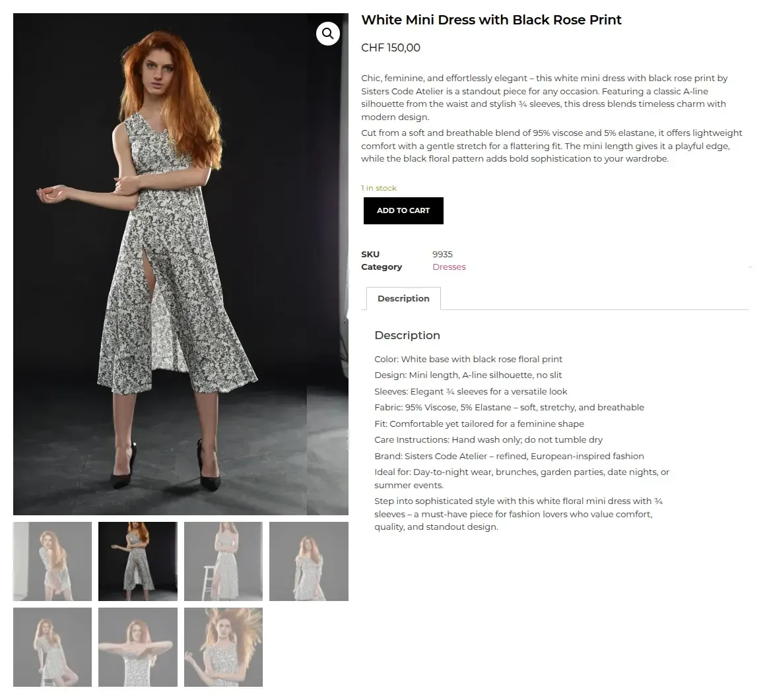Click the '1 in stock' label
Image resolution: width=767 pixels, height=700 pixels.
379,188
